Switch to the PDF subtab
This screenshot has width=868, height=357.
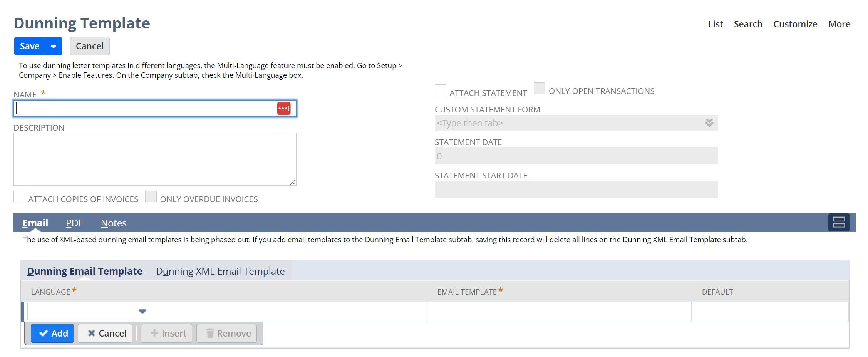point(75,223)
